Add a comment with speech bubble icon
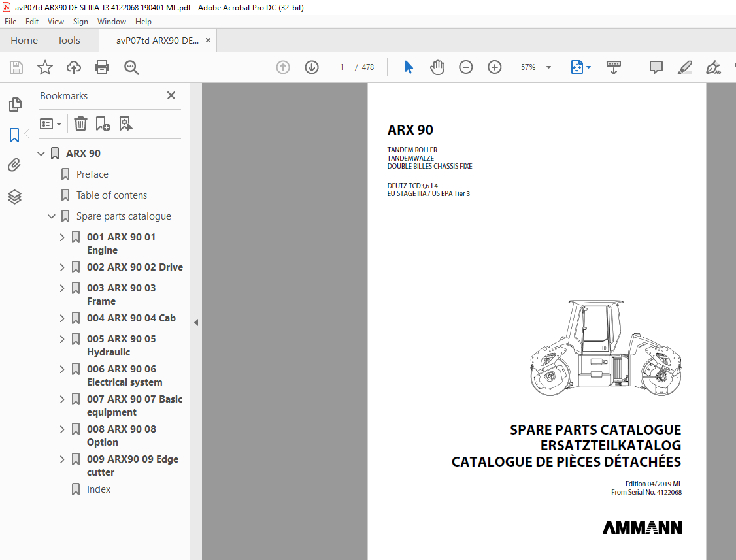736x560 pixels. [x=656, y=67]
